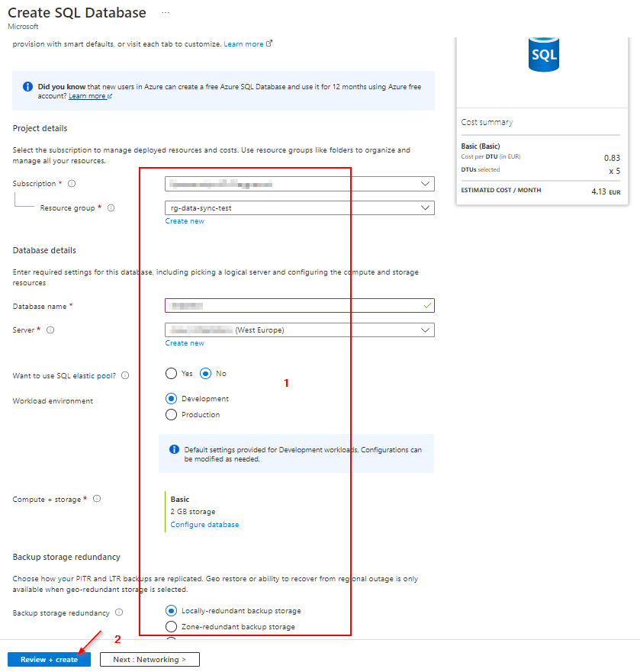Click the cost per DTU value 0.83
This screenshot has width=640, height=672.
coord(612,158)
